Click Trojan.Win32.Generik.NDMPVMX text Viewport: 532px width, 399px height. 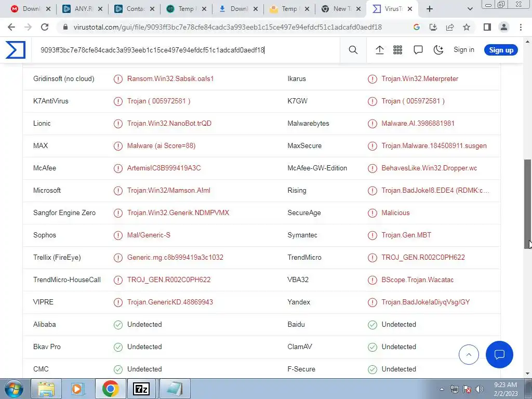[x=178, y=213]
